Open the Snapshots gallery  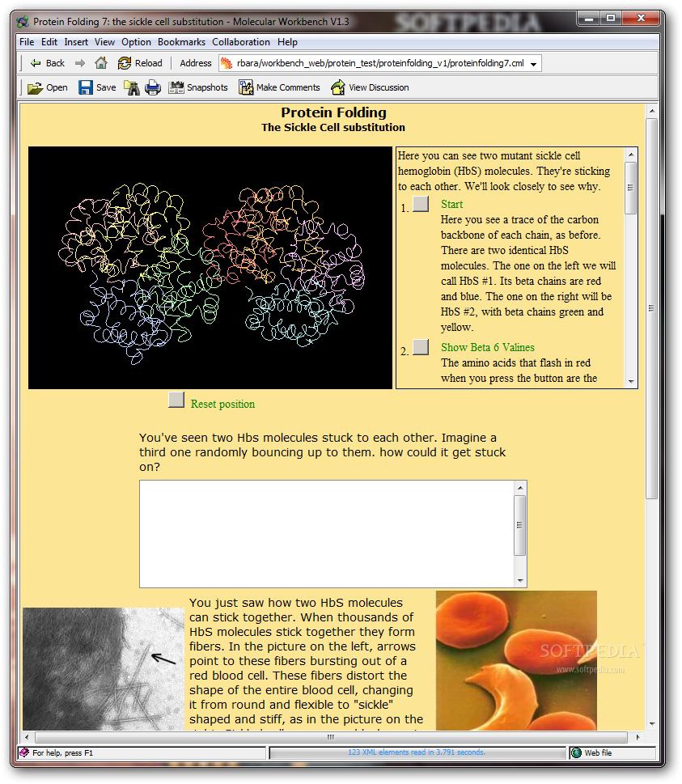coord(198,87)
